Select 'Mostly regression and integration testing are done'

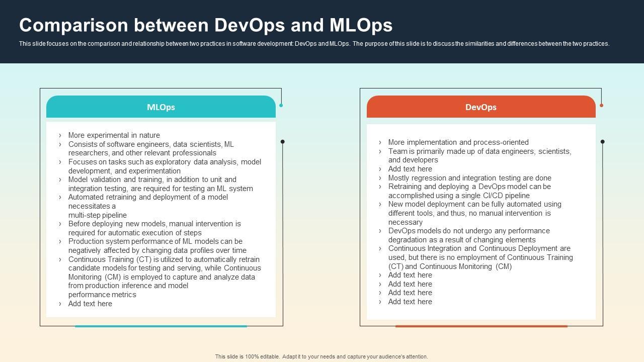click(x=469, y=178)
